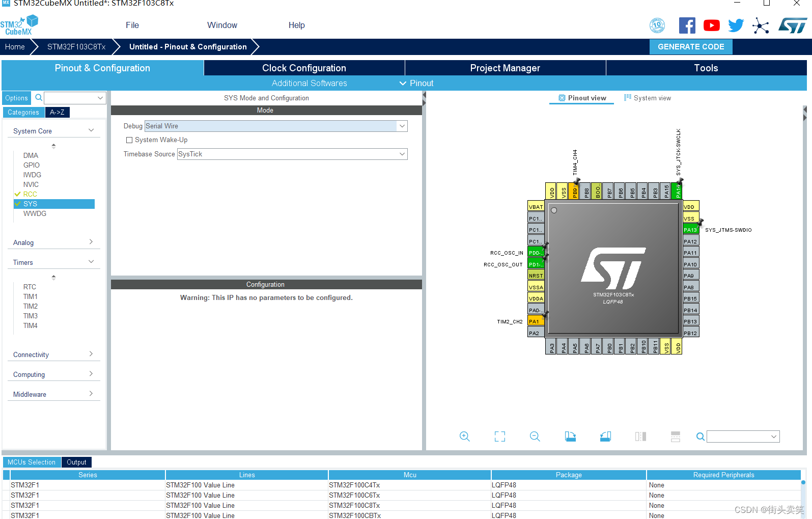Screen dimensions: 812x519
Task: Select the PD1 RCC_OSC_OUT pin
Action: (536, 264)
